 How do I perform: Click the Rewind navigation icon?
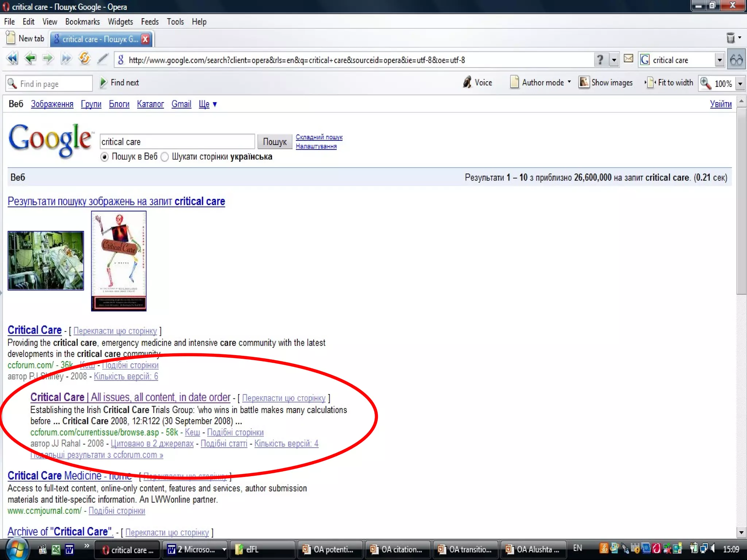(x=12, y=59)
